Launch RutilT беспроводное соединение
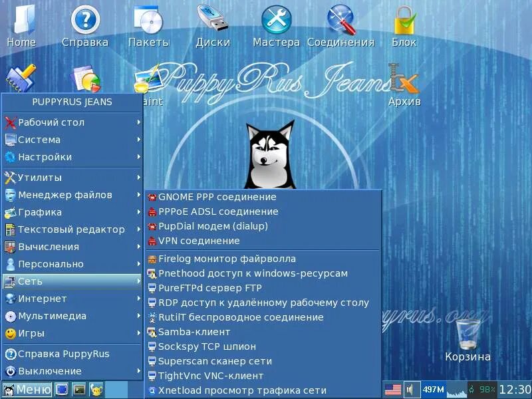532x399 pixels. (x=263, y=317)
